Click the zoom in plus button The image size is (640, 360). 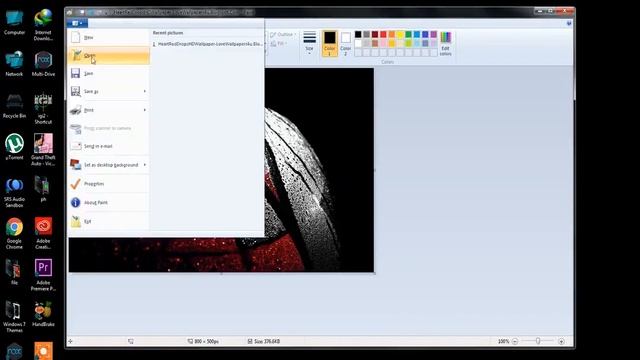pyautogui.click(x=562, y=341)
